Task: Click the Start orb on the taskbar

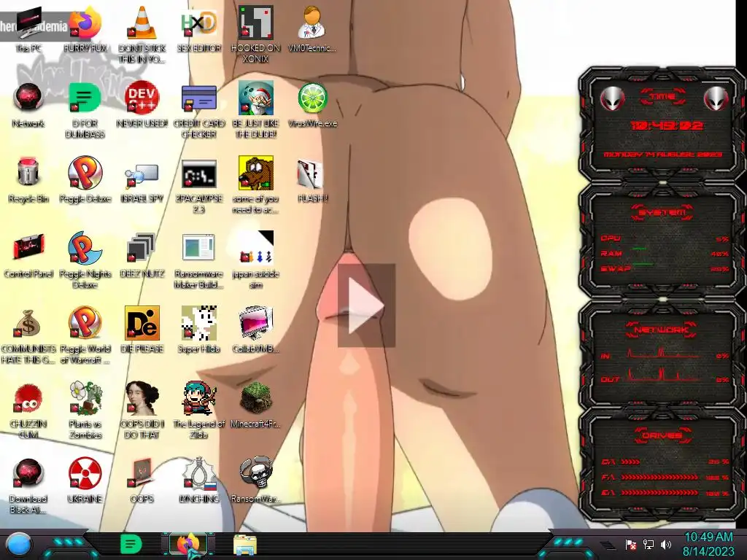Action: pyautogui.click(x=19, y=544)
